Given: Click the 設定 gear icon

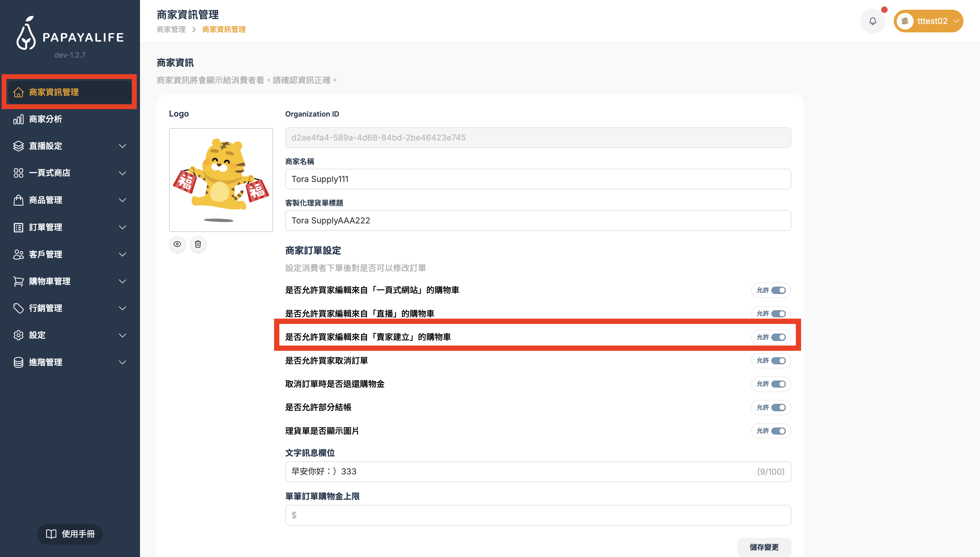Looking at the screenshot, I should [x=18, y=335].
